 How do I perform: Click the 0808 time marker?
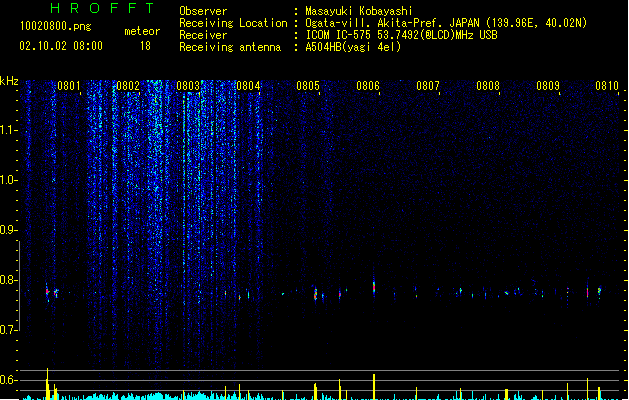tap(488, 86)
